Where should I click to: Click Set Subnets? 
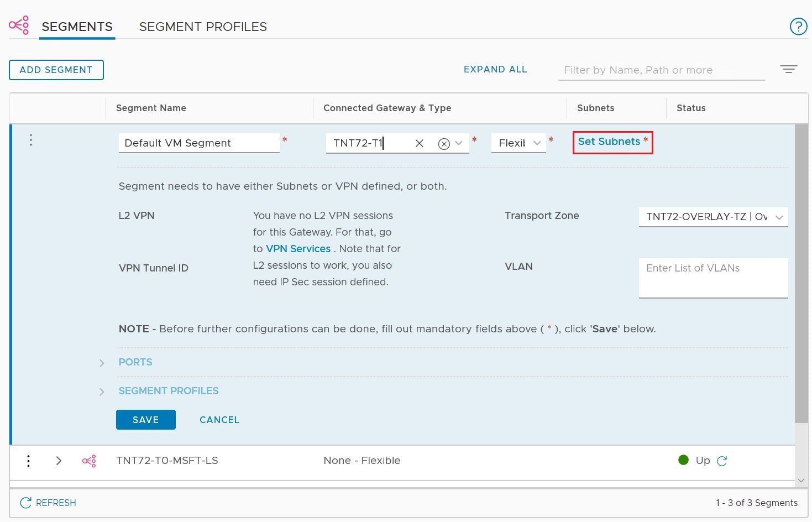pyautogui.click(x=609, y=142)
